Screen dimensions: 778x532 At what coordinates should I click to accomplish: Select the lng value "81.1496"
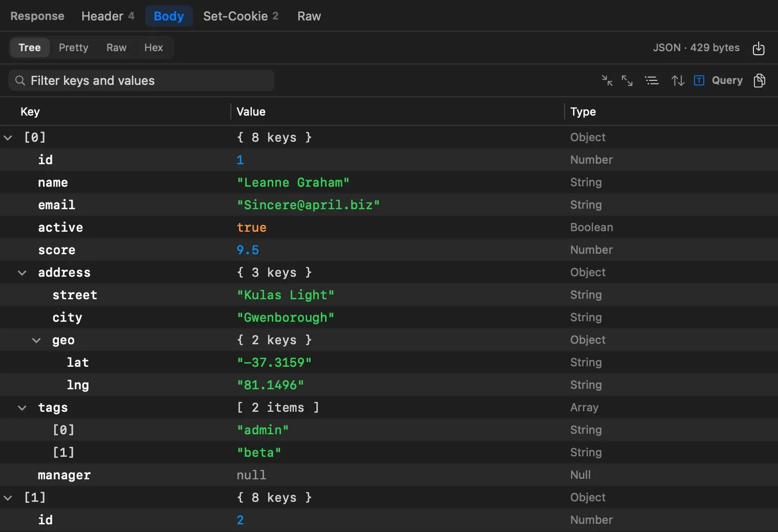click(270, 385)
